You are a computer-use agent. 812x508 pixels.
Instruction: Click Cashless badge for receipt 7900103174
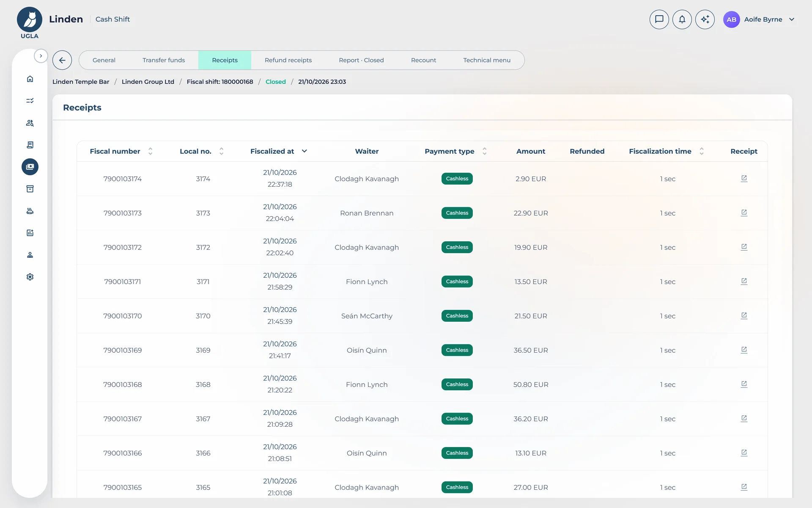click(x=457, y=179)
